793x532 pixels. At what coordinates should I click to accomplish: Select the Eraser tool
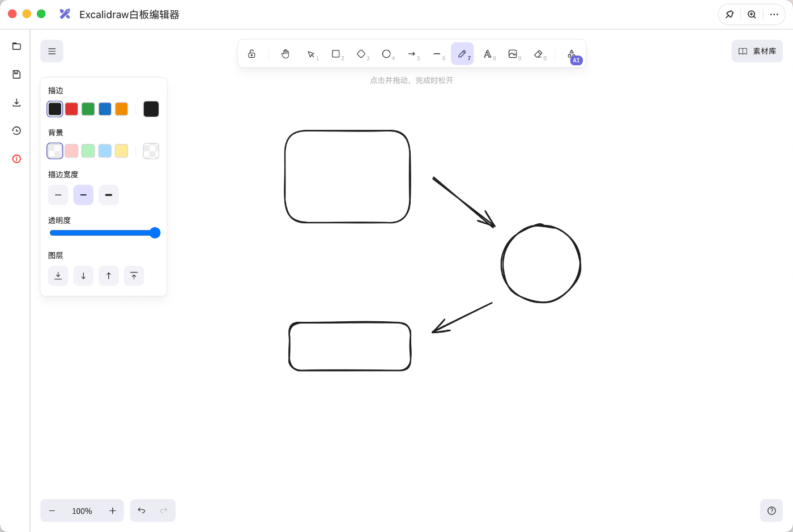tap(538, 54)
